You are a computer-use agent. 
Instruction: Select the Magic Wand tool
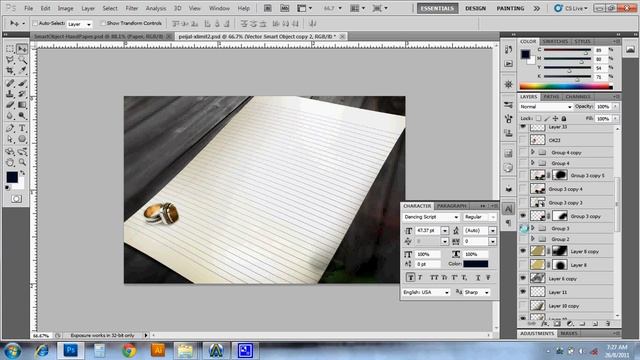coord(22,60)
